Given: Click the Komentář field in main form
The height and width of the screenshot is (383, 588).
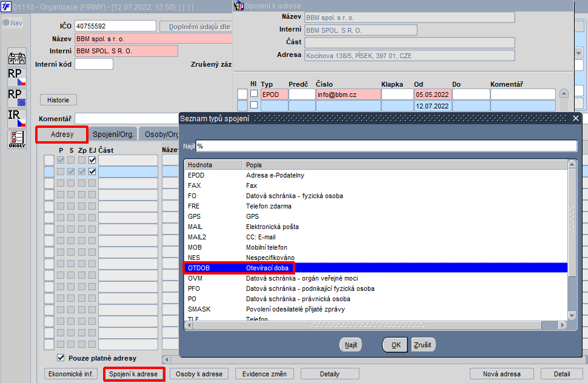Looking at the screenshot, I should (x=127, y=118).
